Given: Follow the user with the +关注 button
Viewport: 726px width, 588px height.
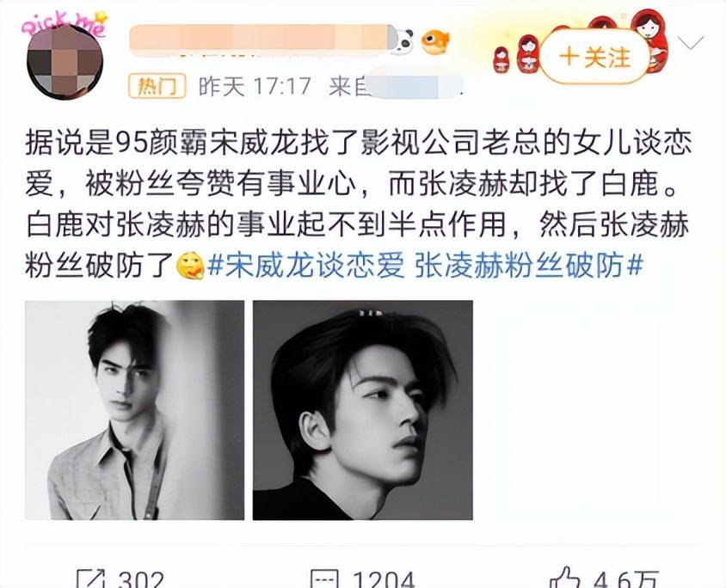Looking at the screenshot, I should click(x=594, y=57).
